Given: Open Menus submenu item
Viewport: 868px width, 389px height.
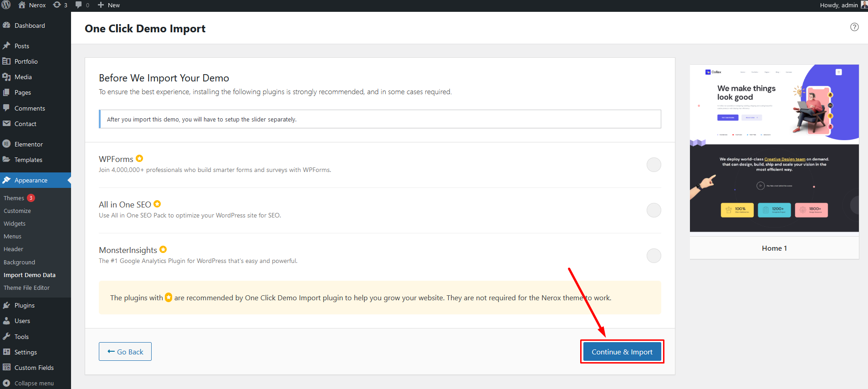Looking at the screenshot, I should (x=12, y=236).
